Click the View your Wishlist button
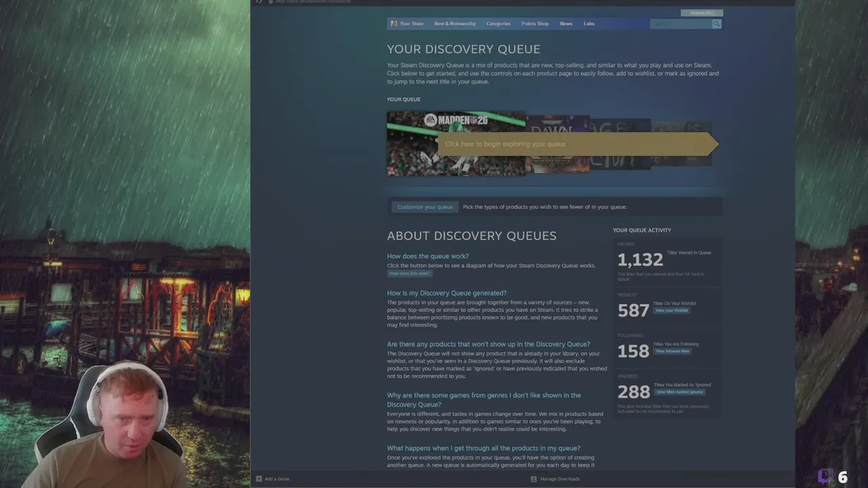This screenshot has height=488, width=868. pos(671,310)
